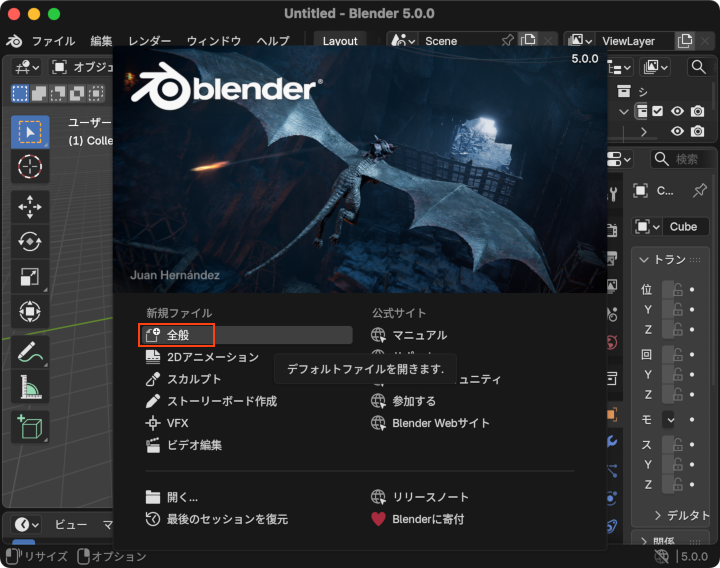Open the properties editor type dropdown
Viewport: 720px width, 568px height.
tap(619, 159)
